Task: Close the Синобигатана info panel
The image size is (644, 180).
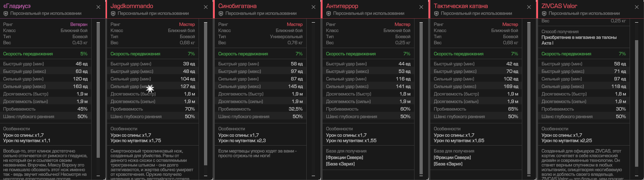Action: click(x=314, y=7)
